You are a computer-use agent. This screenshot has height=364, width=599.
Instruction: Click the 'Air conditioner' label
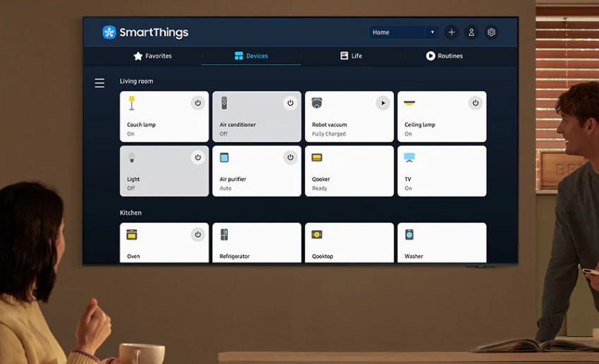(238, 125)
